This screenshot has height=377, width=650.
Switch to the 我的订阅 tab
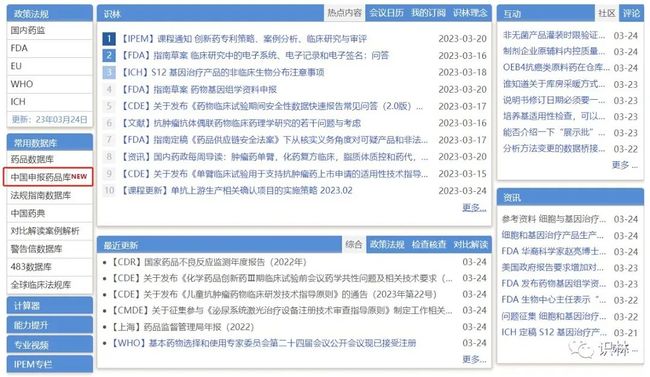428,13
